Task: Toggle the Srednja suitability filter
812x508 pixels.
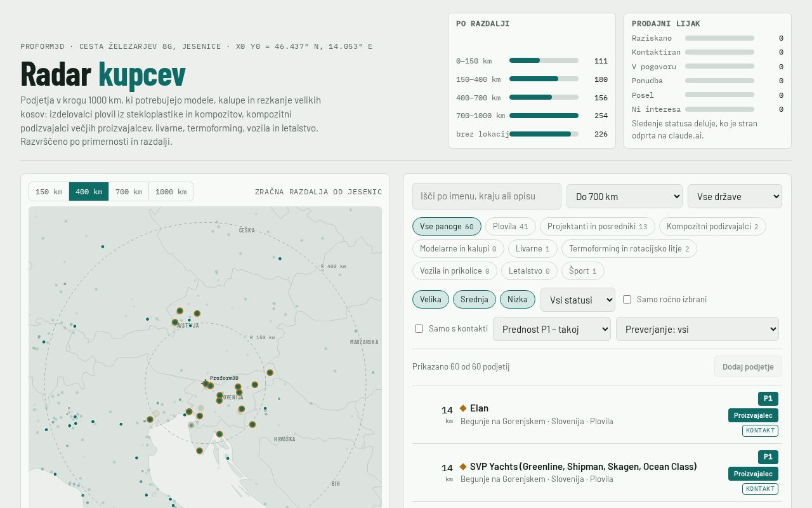Action: coord(475,299)
